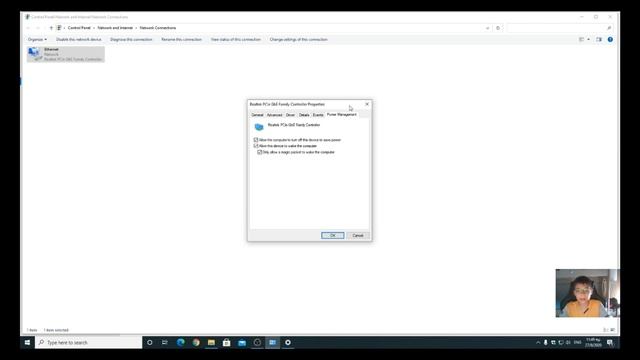This screenshot has width=640, height=360.
Task: Click the Help question mark icon
Action: tap(610, 40)
